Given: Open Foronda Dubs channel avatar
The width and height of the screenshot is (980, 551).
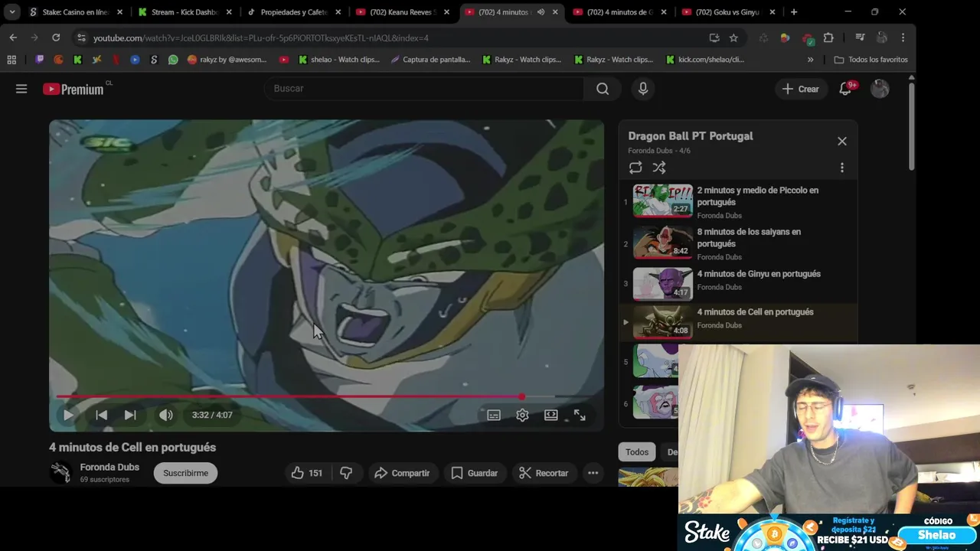Looking at the screenshot, I should coord(60,473).
